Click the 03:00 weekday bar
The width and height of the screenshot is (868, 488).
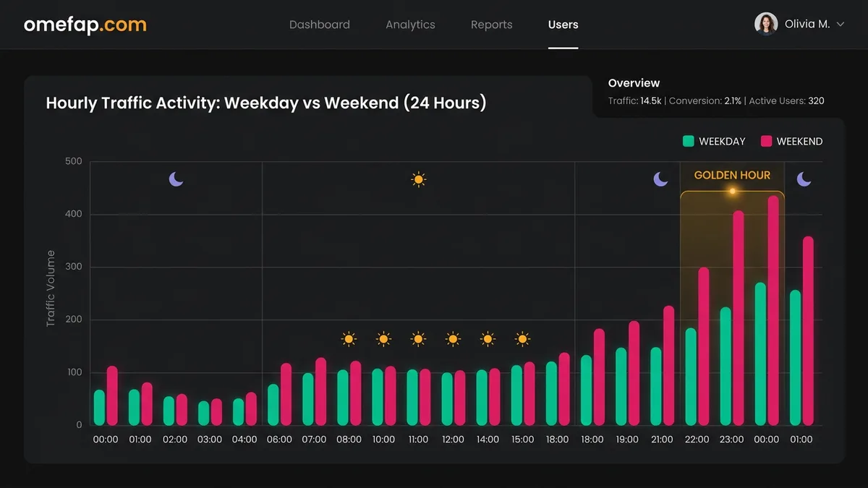click(x=204, y=414)
